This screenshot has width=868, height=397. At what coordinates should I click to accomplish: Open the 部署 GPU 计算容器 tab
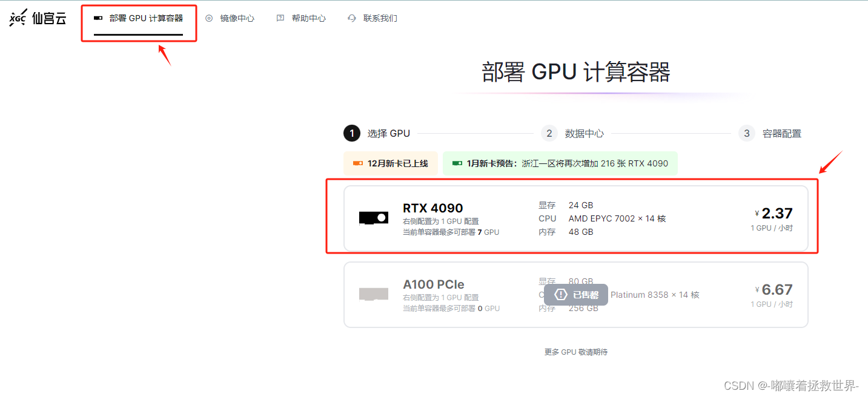[x=138, y=19]
